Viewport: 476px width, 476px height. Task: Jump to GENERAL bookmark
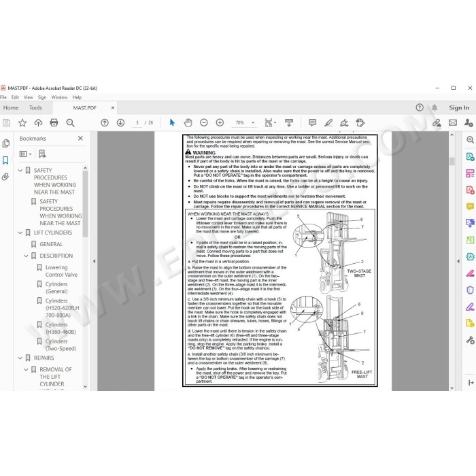[51, 244]
